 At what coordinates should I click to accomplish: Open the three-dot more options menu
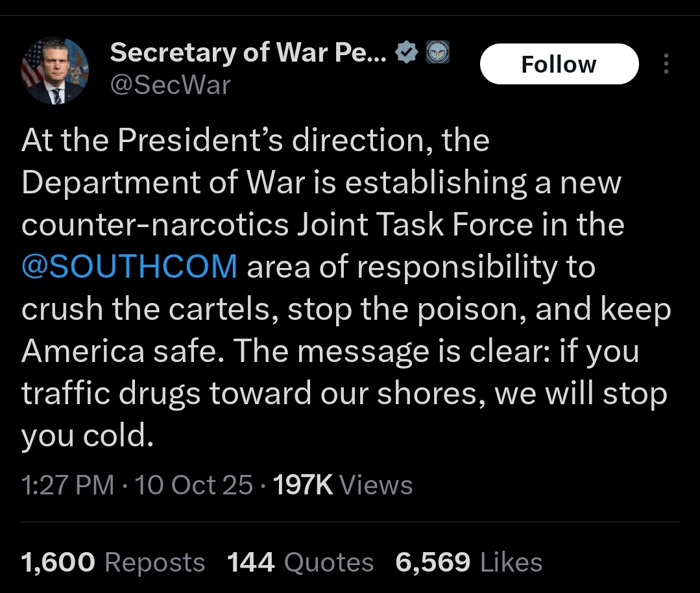click(666, 64)
